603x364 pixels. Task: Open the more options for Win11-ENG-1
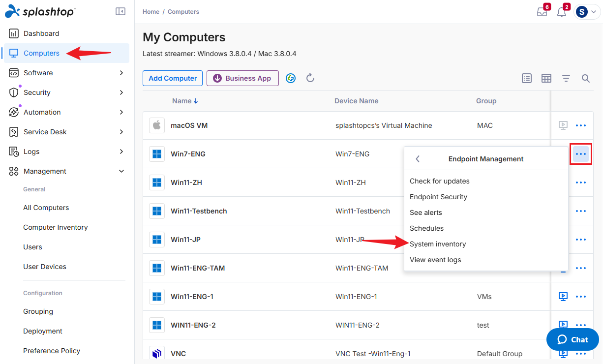[581, 297]
